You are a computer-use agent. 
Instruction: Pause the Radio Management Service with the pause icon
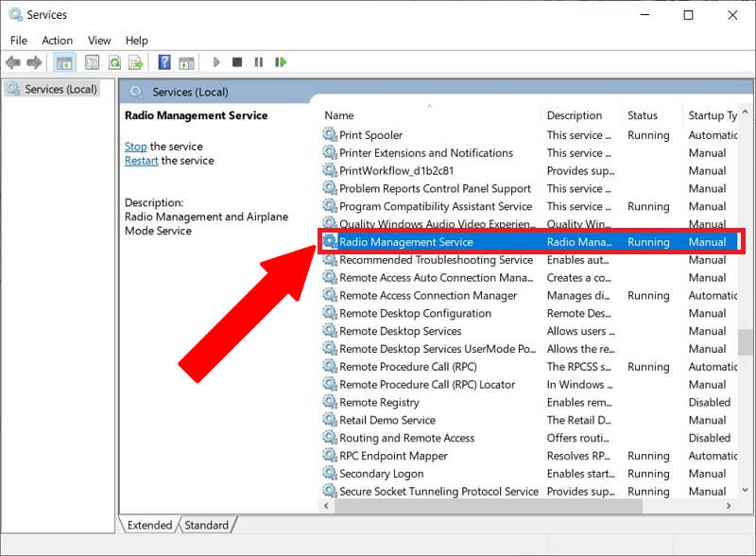coord(259,62)
